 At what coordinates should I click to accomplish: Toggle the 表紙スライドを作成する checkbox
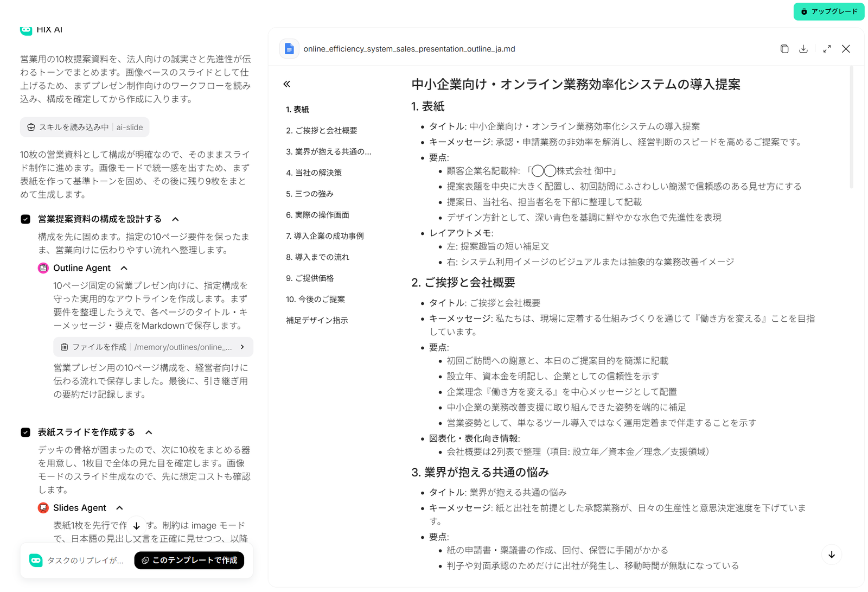(x=25, y=432)
